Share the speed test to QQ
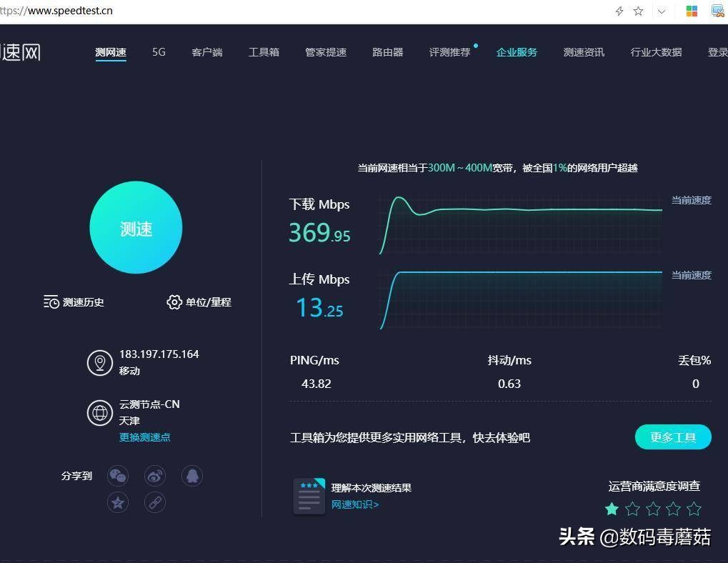 [192, 476]
